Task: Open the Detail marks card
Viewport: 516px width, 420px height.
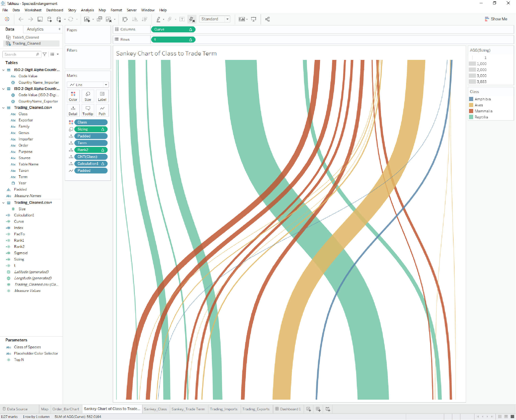Action: point(73,111)
